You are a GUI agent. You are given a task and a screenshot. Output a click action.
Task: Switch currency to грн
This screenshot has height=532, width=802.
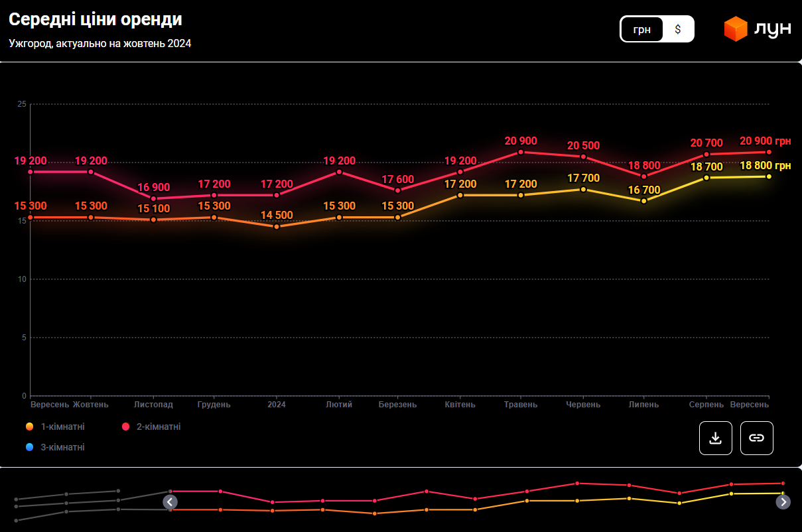[641, 29]
